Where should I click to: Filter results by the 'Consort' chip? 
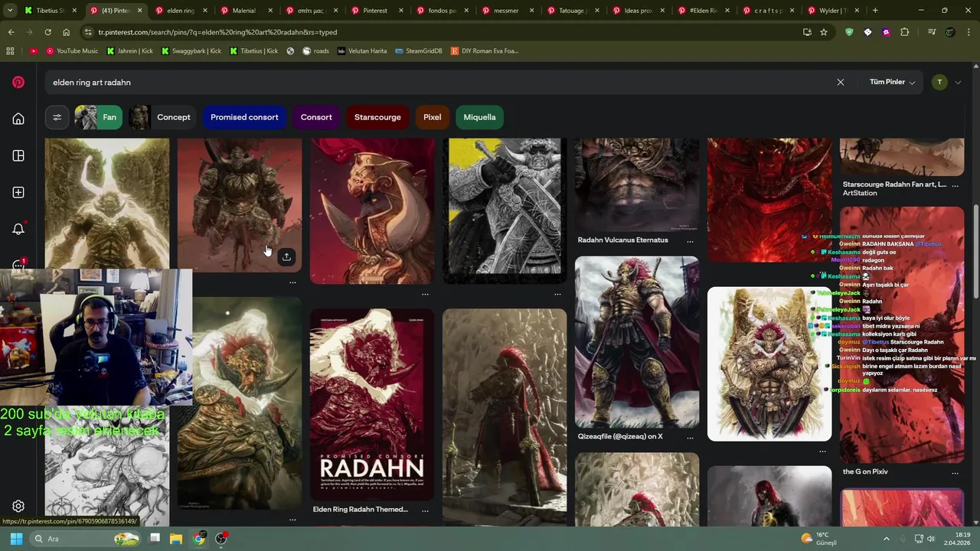click(x=316, y=117)
